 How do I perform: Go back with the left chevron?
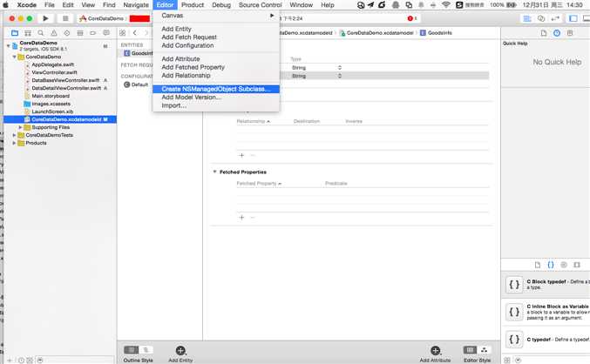click(x=135, y=33)
